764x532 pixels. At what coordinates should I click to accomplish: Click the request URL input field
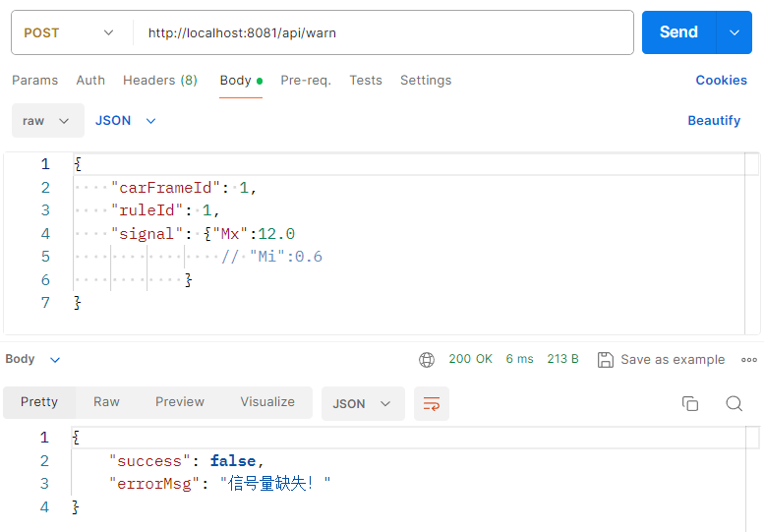pos(384,32)
